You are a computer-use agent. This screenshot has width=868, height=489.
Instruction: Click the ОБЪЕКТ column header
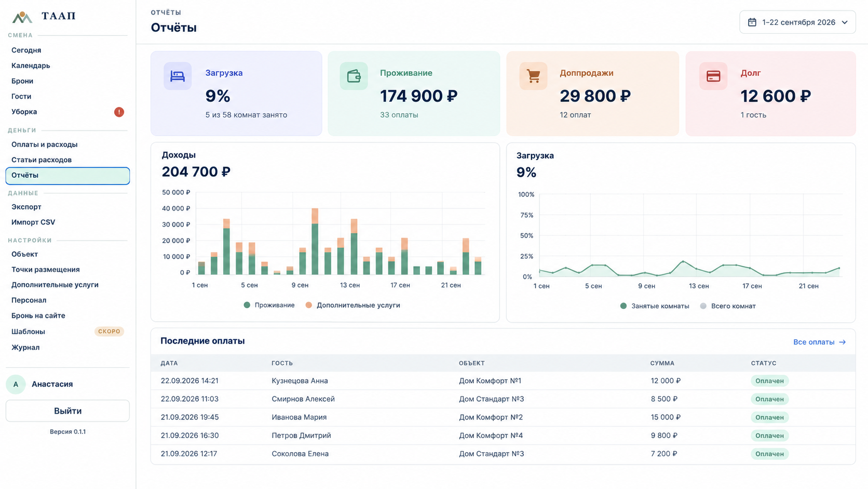pos(471,363)
